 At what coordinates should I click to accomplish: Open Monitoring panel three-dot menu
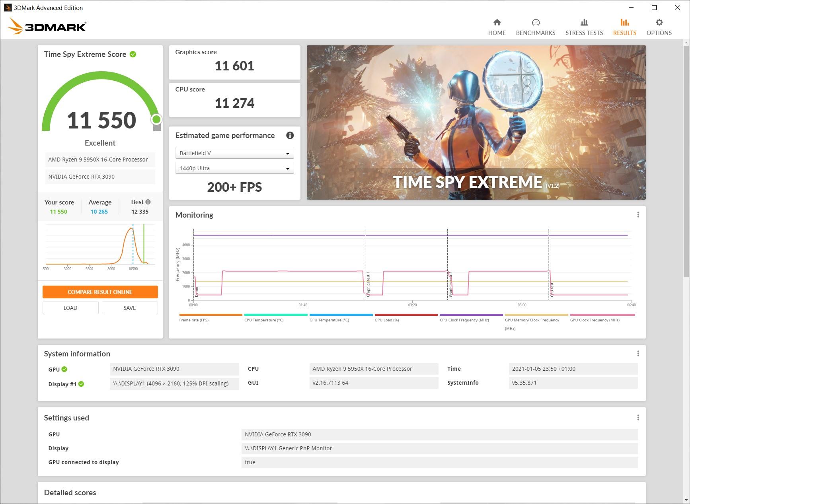click(638, 215)
